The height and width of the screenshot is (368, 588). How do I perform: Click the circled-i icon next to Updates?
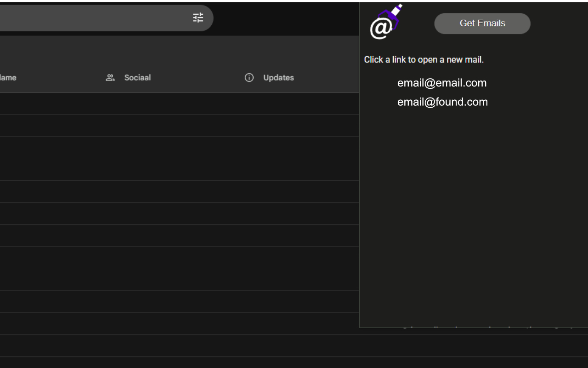pyautogui.click(x=249, y=78)
